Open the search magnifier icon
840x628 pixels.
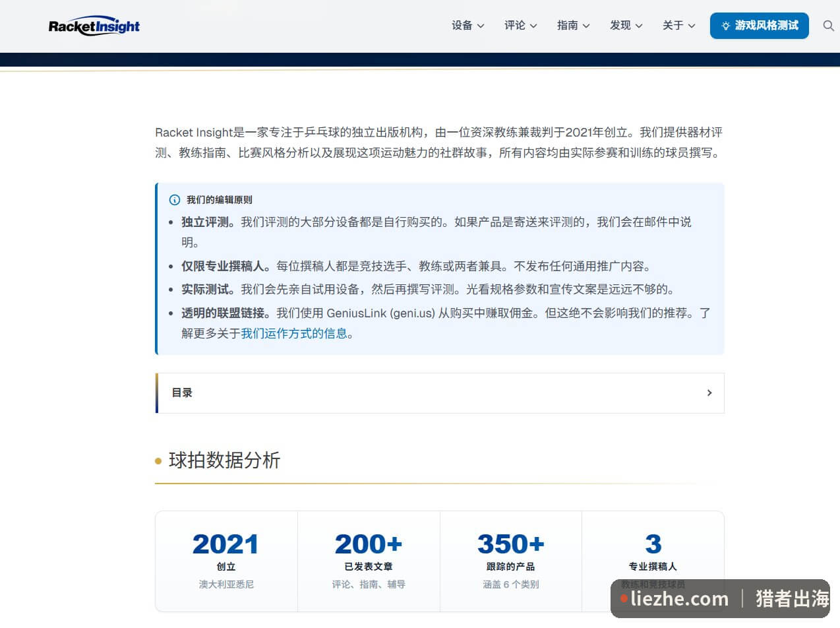point(829,26)
